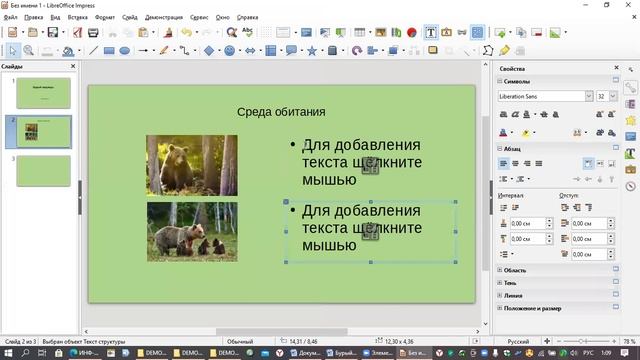
Task: Expand the Положение и размер section
Action: 500,308
